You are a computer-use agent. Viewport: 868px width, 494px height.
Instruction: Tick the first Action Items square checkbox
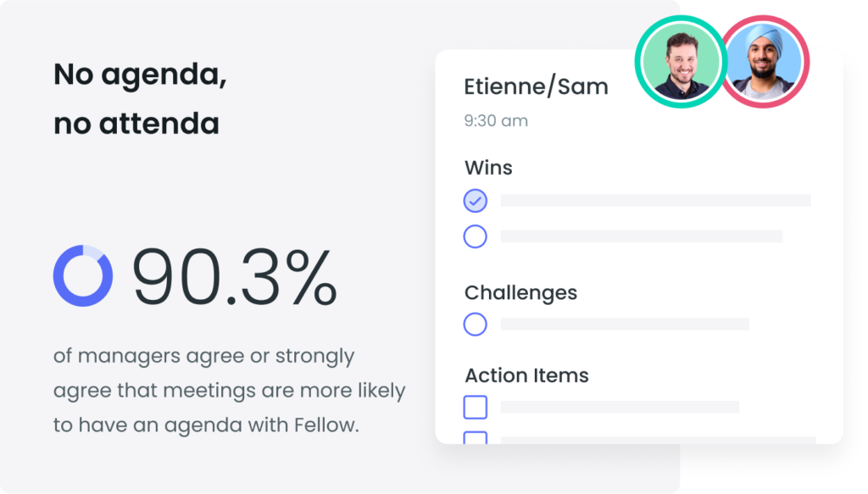(475, 408)
